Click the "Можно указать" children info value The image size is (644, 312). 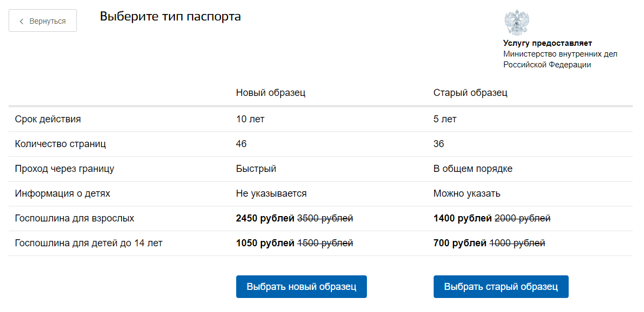coord(466,193)
